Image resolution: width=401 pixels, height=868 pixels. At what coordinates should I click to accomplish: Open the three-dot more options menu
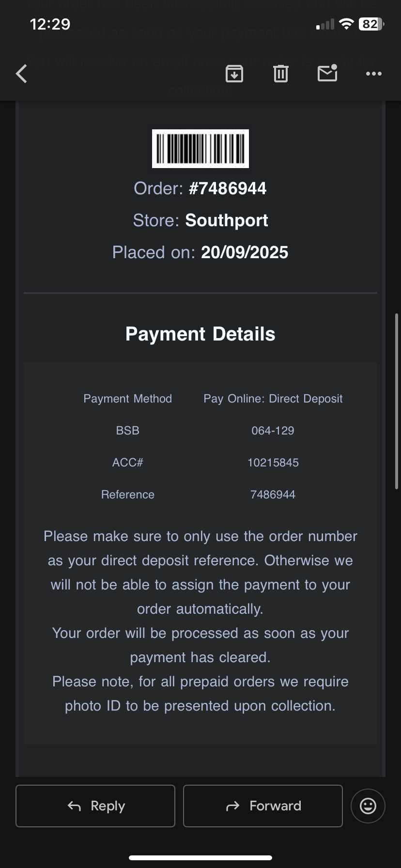(x=373, y=74)
